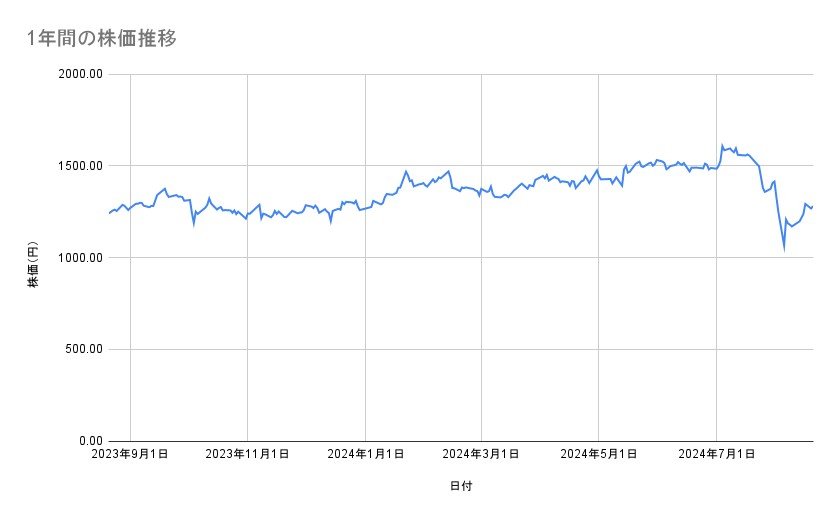Click the line's highest peak in July 2024
Viewport: 839px width, 519px height.
pos(722,145)
